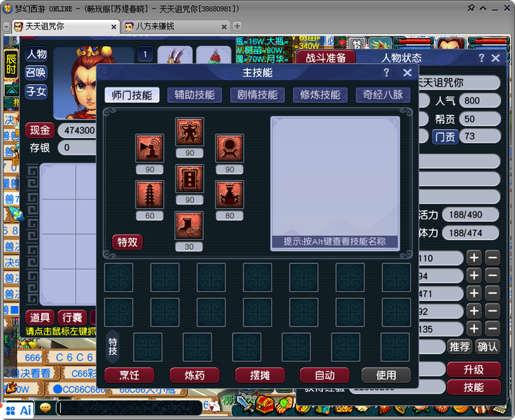Select the 子女 side tab
Image resolution: width=515 pixels, height=420 pixels.
(x=36, y=92)
